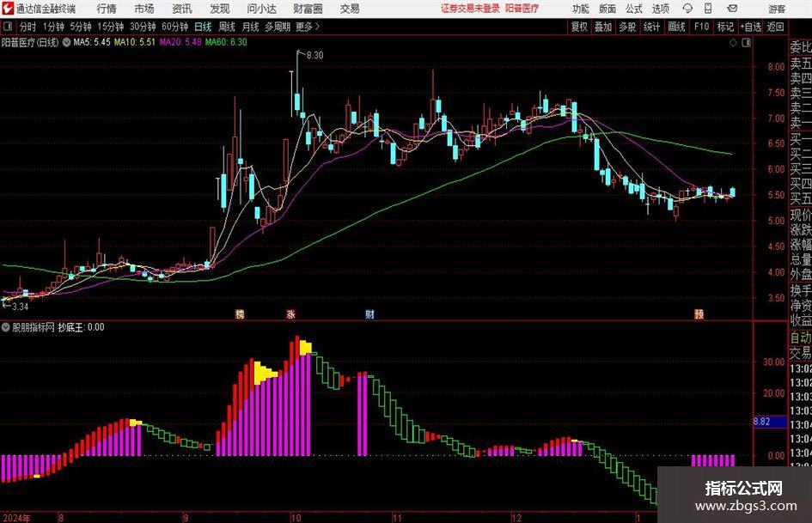
Task: Switch to the 30分钟 period tab
Action: tap(143, 27)
